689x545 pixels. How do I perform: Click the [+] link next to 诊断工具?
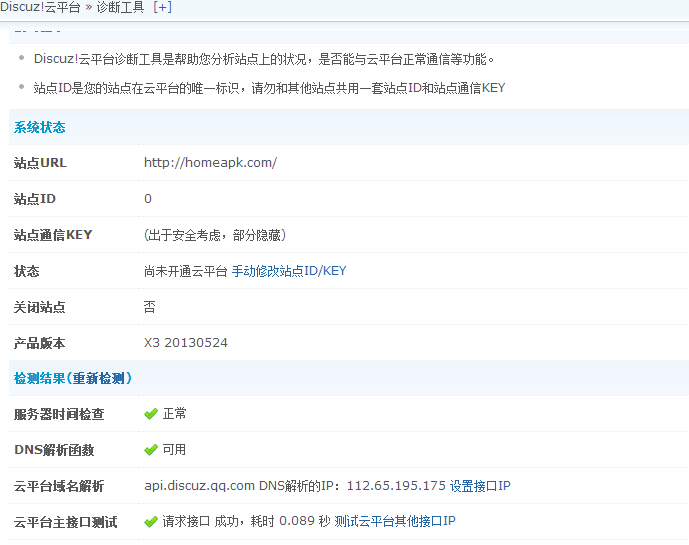pyautogui.click(x=162, y=7)
